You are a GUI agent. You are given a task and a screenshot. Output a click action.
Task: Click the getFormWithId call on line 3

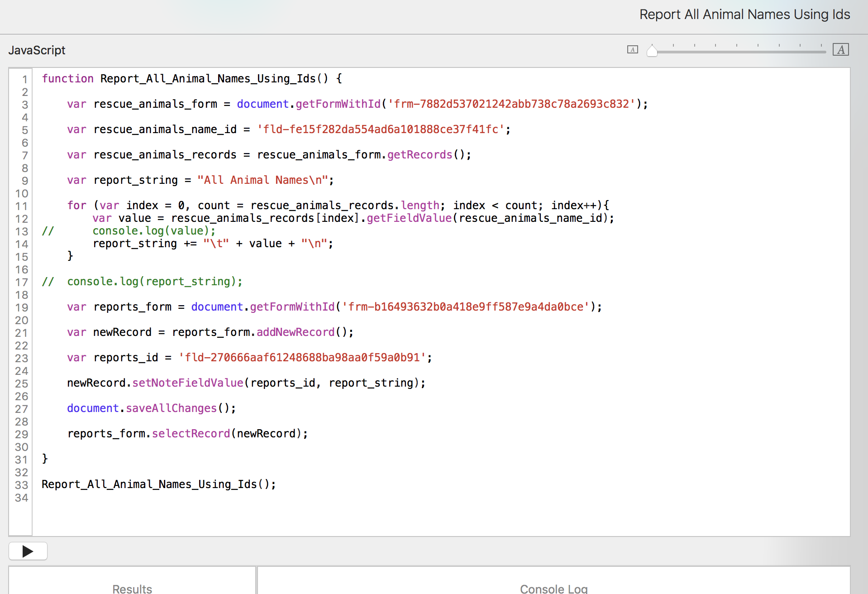(338, 104)
